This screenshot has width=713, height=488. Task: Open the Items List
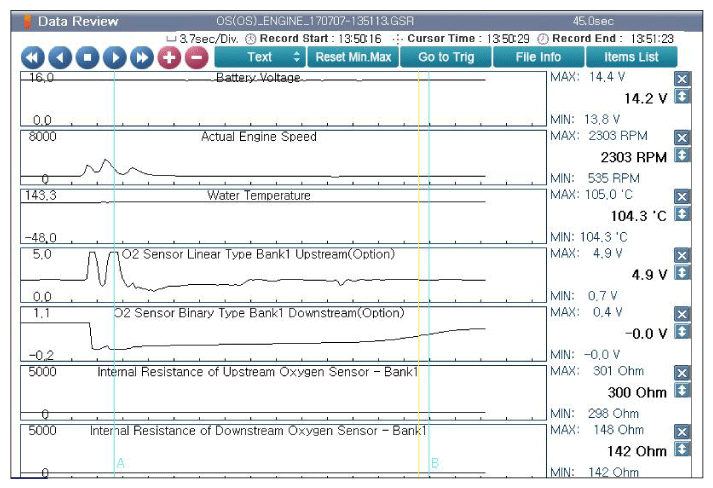(631, 57)
